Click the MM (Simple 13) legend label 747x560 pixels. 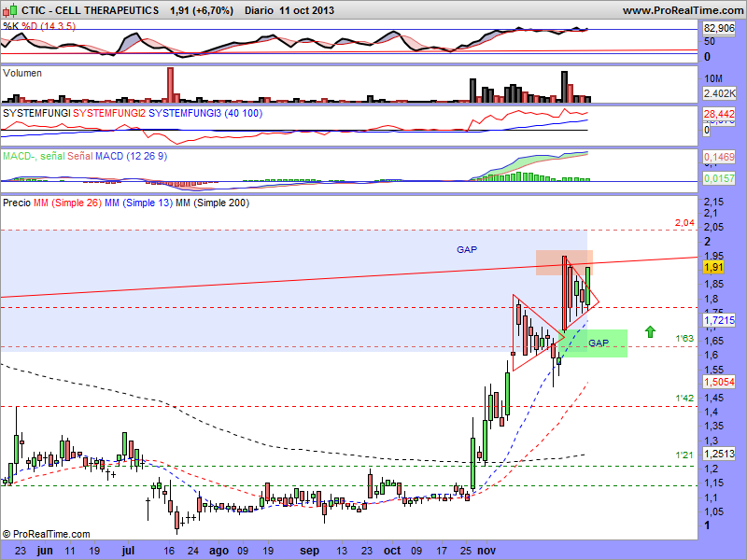[x=138, y=203]
